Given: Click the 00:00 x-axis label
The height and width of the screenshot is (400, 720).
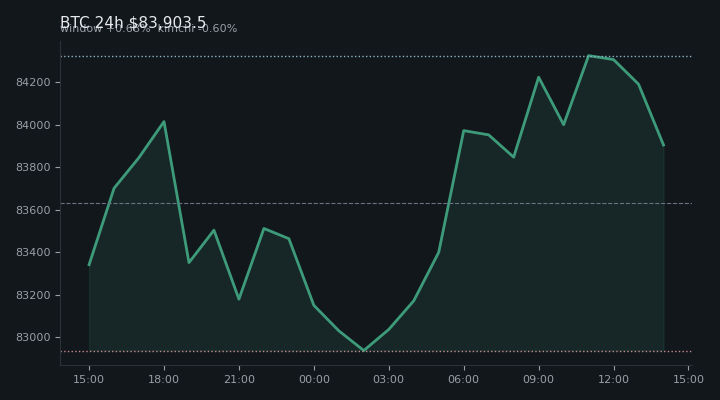Looking at the screenshot, I should coord(314,379).
